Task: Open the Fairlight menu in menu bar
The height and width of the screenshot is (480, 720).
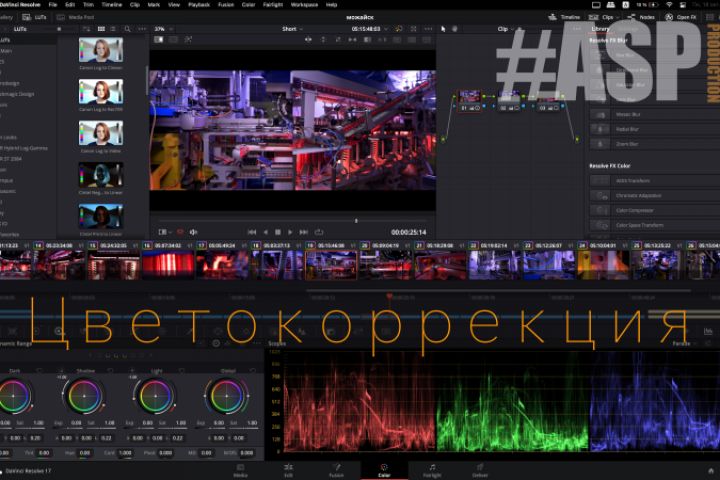Action: (273, 5)
